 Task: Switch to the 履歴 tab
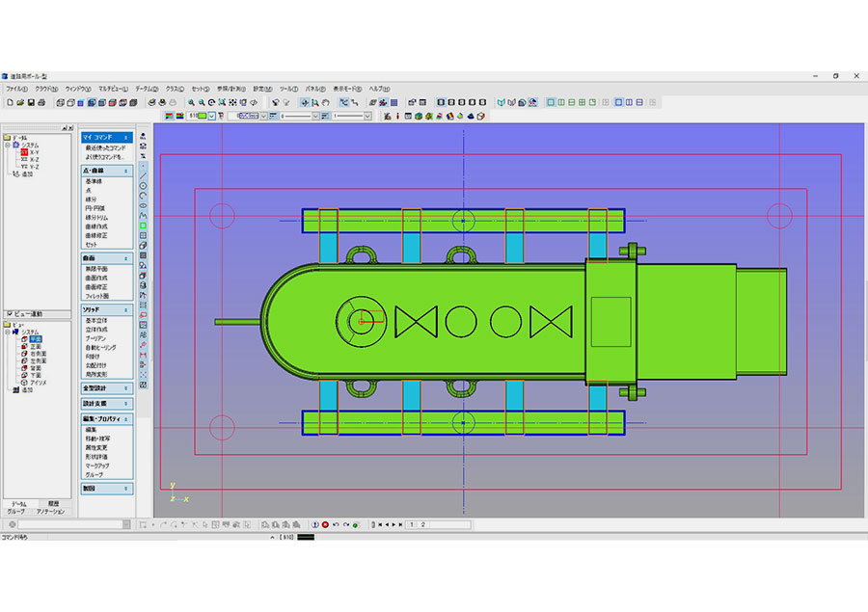click(53, 503)
